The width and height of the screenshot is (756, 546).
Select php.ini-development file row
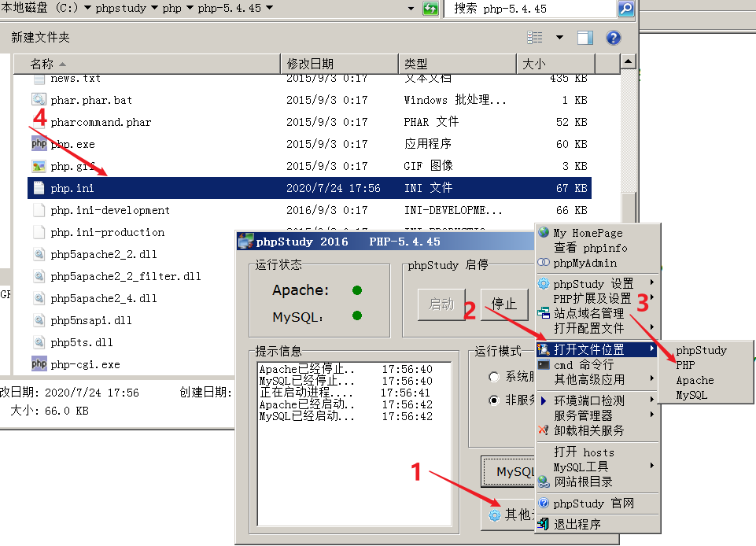(309, 210)
